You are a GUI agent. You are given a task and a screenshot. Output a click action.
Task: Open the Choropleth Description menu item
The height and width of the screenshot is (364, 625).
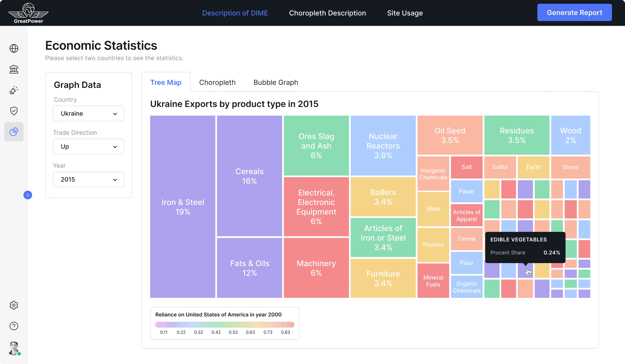(327, 13)
